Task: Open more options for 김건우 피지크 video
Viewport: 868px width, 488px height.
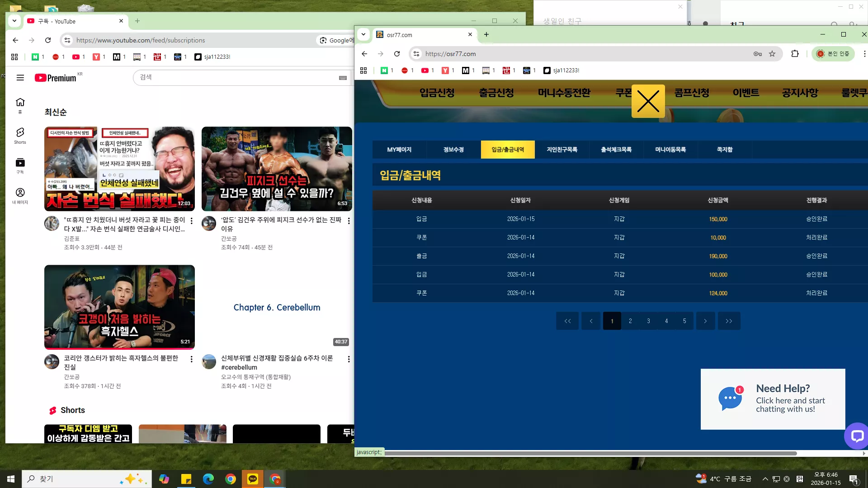Action: [349, 221]
